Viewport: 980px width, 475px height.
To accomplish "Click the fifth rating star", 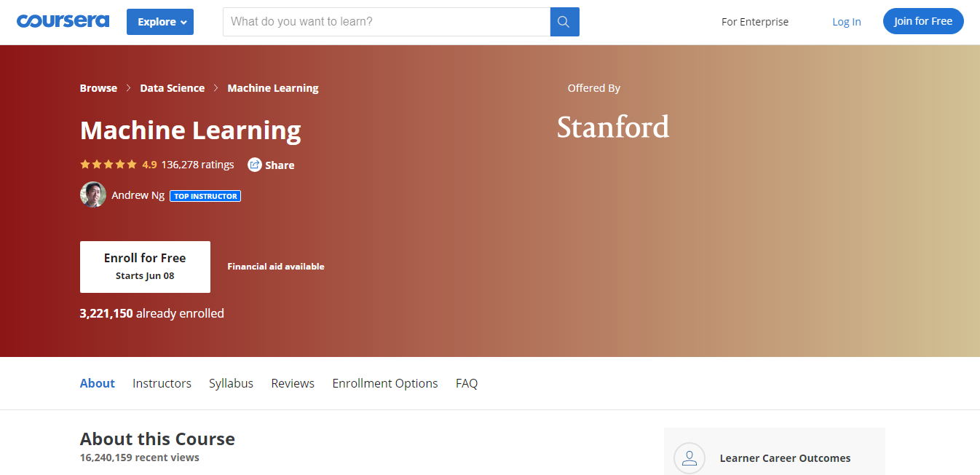I will pos(131,164).
